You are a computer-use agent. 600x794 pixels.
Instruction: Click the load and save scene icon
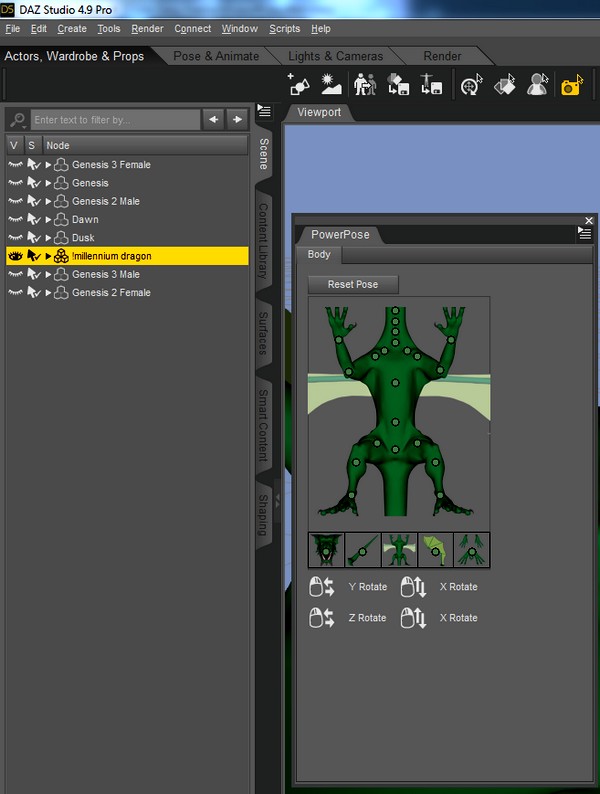point(398,84)
